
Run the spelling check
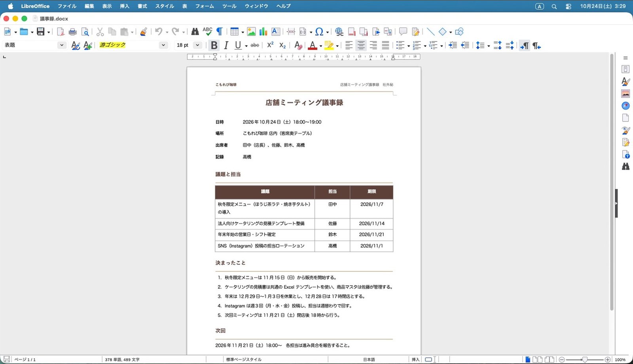tap(207, 32)
